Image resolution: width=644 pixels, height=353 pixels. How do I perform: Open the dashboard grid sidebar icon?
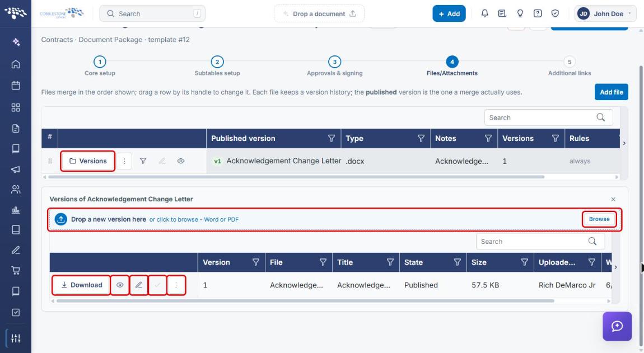click(x=16, y=107)
